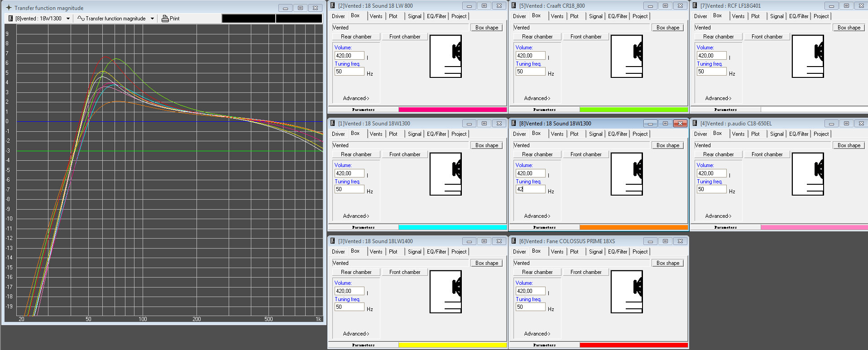The height and width of the screenshot is (350, 868).
Task: Switch to Vents tab in 18 Sound 18 LW 800 window
Action: [376, 16]
